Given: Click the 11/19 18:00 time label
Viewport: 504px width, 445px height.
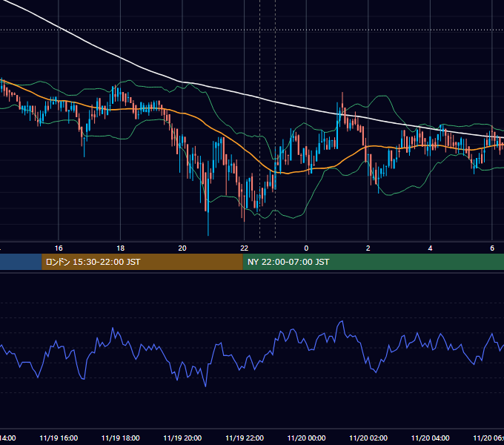Looking at the screenshot, I should click(x=121, y=438).
